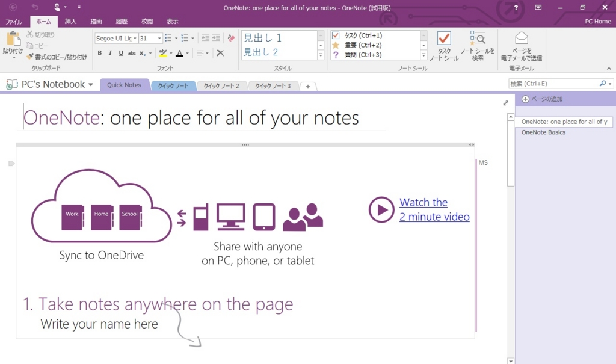Add a new section with plus tab

[x=308, y=87]
